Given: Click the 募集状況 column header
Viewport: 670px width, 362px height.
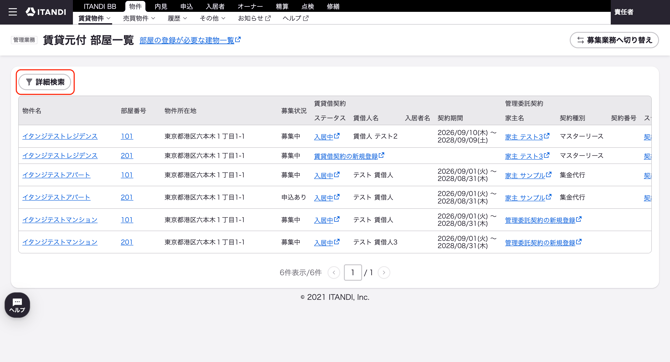Looking at the screenshot, I should [x=294, y=111].
